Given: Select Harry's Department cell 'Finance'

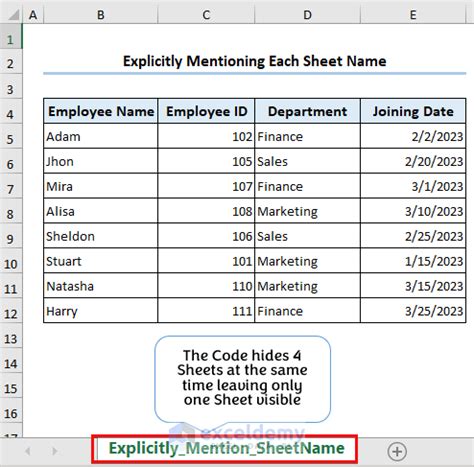Looking at the screenshot, I should [x=307, y=311].
